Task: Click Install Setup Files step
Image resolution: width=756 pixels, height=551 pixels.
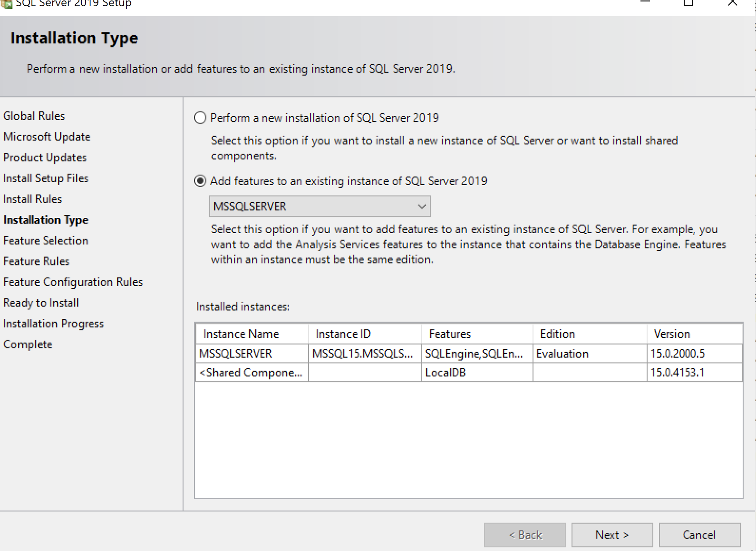Action: click(46, 178)
